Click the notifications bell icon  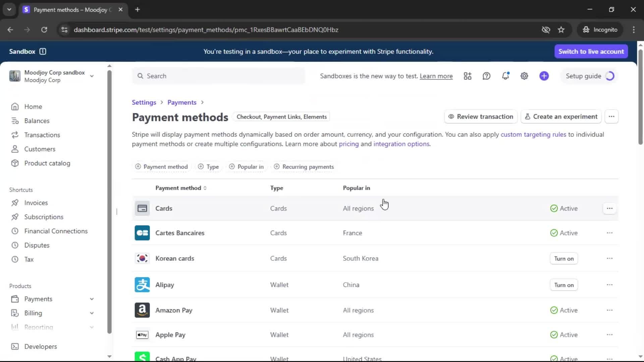[x=505, y=76]
